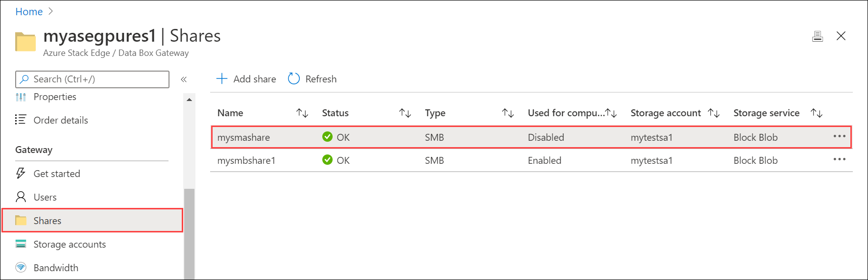The height and width of the screenshot is (280, 868).
Task: Click the Users person icon
Action: click(21, 197)
